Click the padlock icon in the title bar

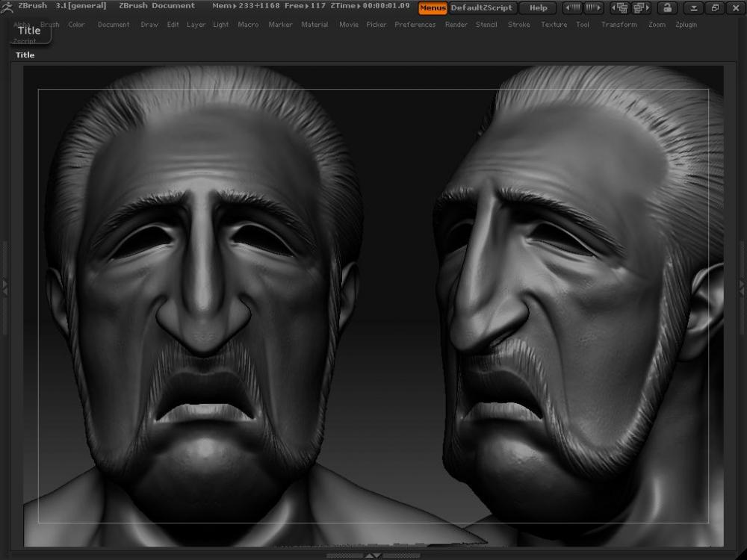point(667,7)
